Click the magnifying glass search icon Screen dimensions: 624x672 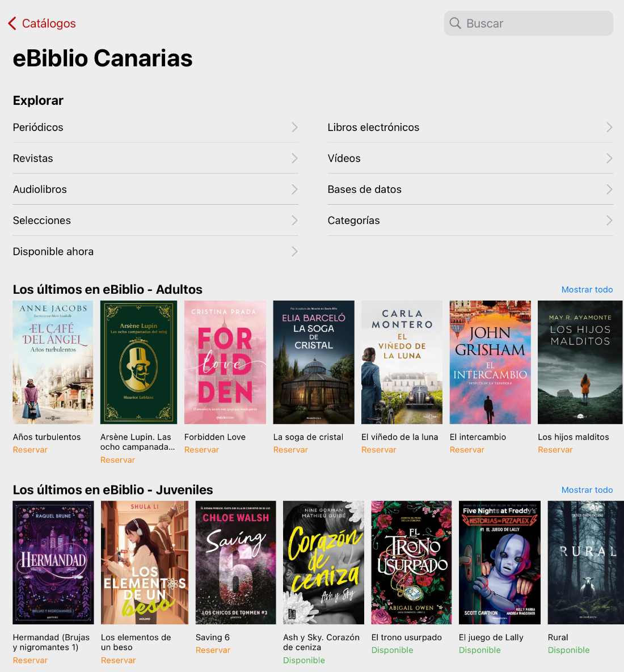click(455, 23)
